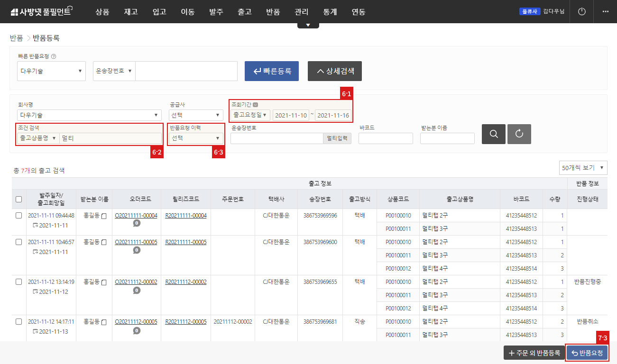617x364 pixels.
Task: Check the row for order O20211111-00005
Action: tap(19, 242)
